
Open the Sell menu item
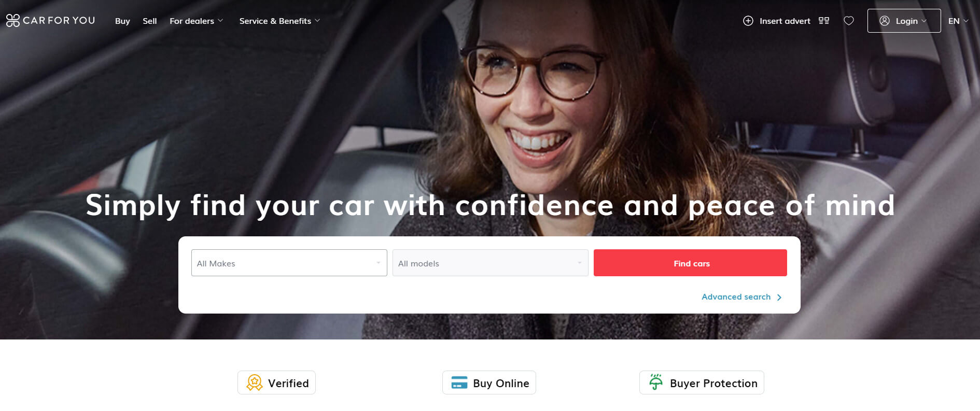pyautogui.click(x=150, y=21)
